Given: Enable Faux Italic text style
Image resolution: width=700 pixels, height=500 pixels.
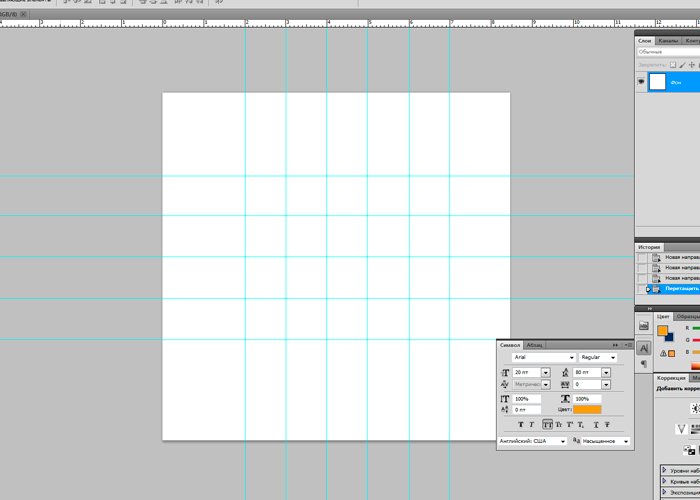Looking at the screenshot, I should (533, 425).
